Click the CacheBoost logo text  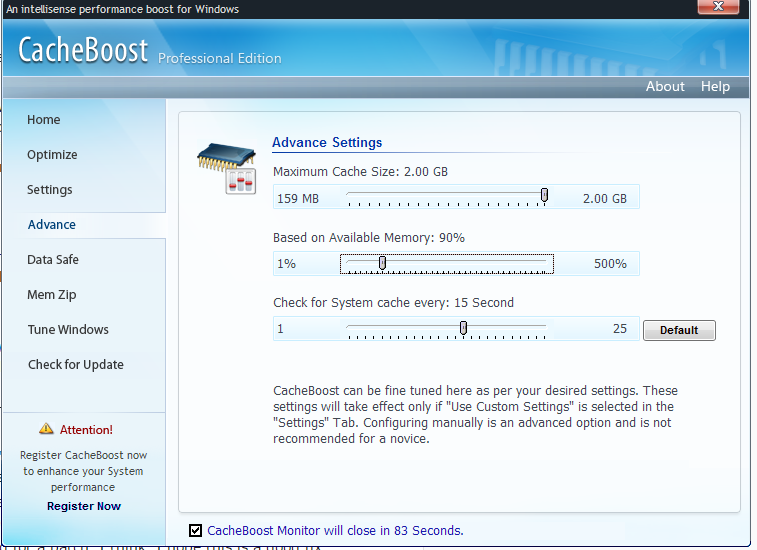point(83,50)
